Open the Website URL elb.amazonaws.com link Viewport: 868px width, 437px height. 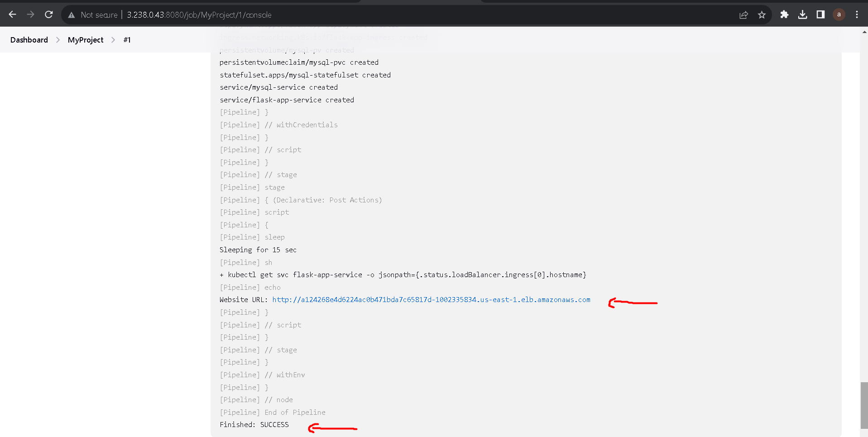(x=431, y=299)
